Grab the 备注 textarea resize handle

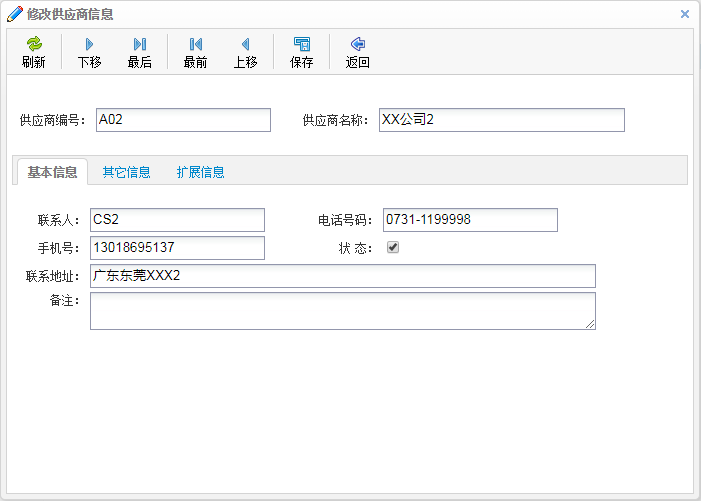click(x=590, y=324)
